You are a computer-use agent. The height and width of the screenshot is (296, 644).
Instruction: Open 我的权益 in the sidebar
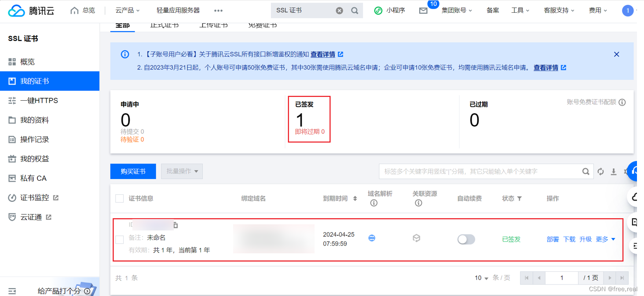pos(50,159)
